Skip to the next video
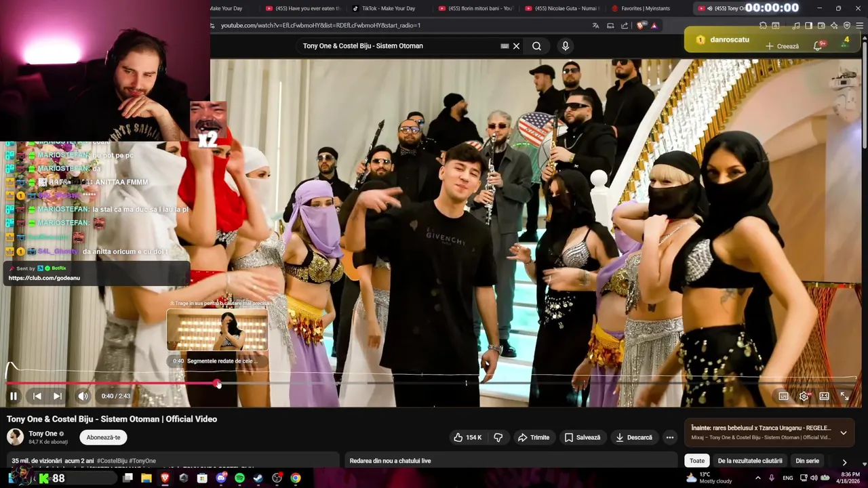Image resolution: width=868 pixels, height=488 pixels. click(58, 396)
